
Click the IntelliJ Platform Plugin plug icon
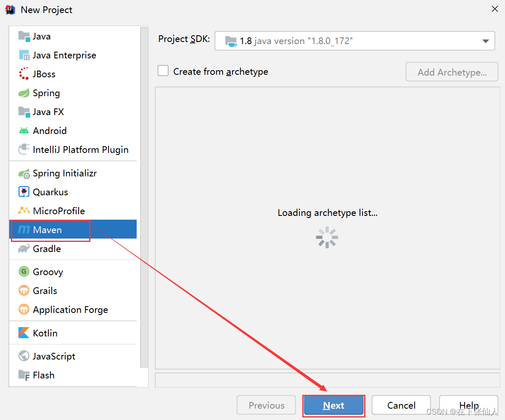tap(24, 150)
